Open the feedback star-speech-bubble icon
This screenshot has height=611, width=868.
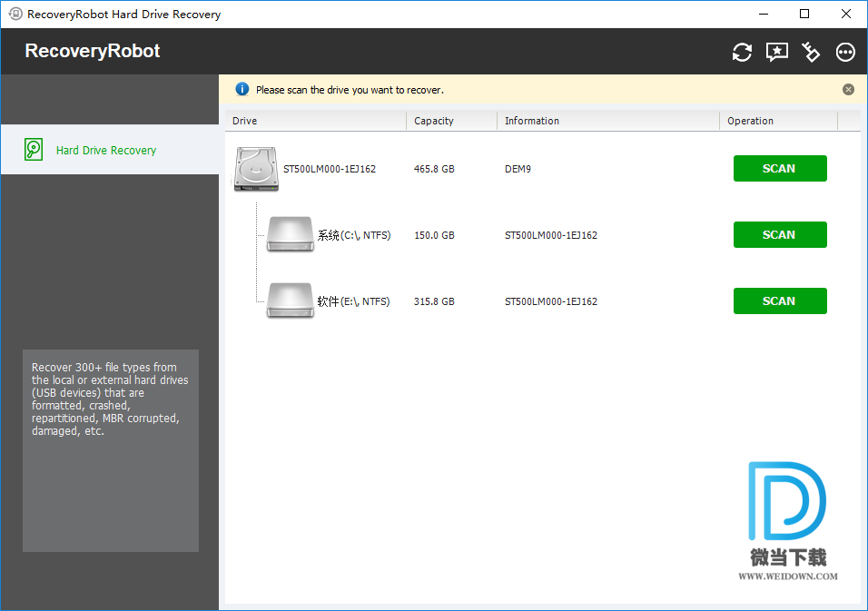click(776, 52)
